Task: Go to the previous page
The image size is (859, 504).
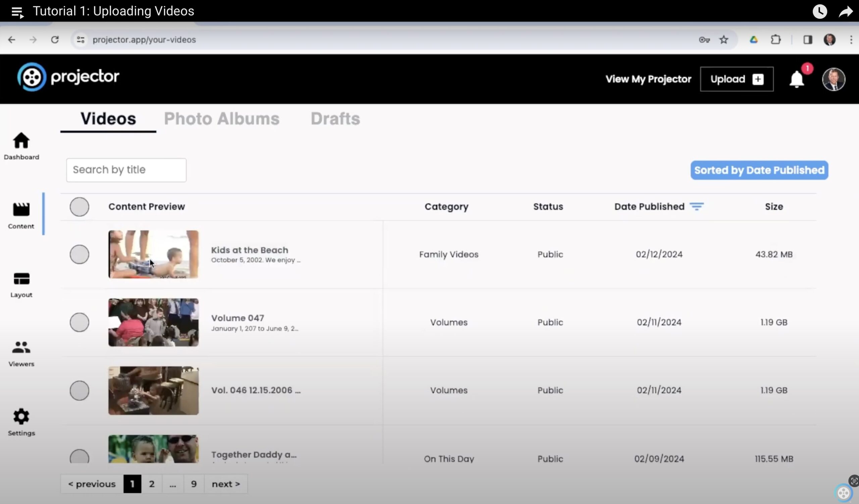Action: point(92,484)
